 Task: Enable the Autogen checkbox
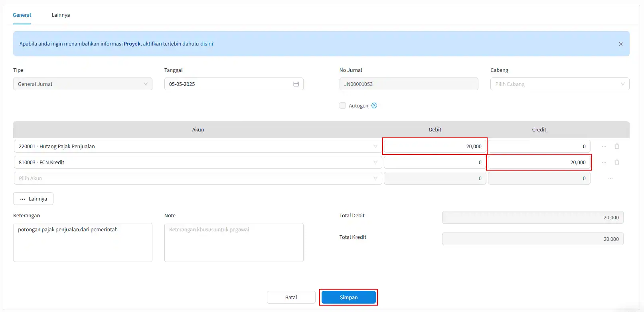click(343, 105)
